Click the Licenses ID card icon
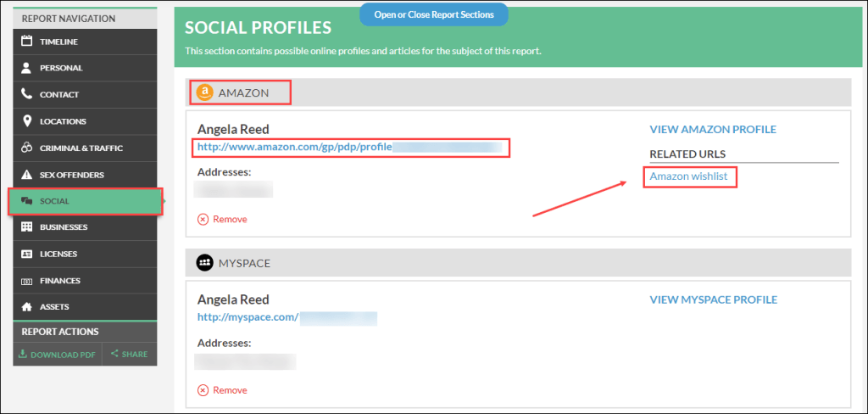Viewport: 868px width, 414px height. (26, 254)
